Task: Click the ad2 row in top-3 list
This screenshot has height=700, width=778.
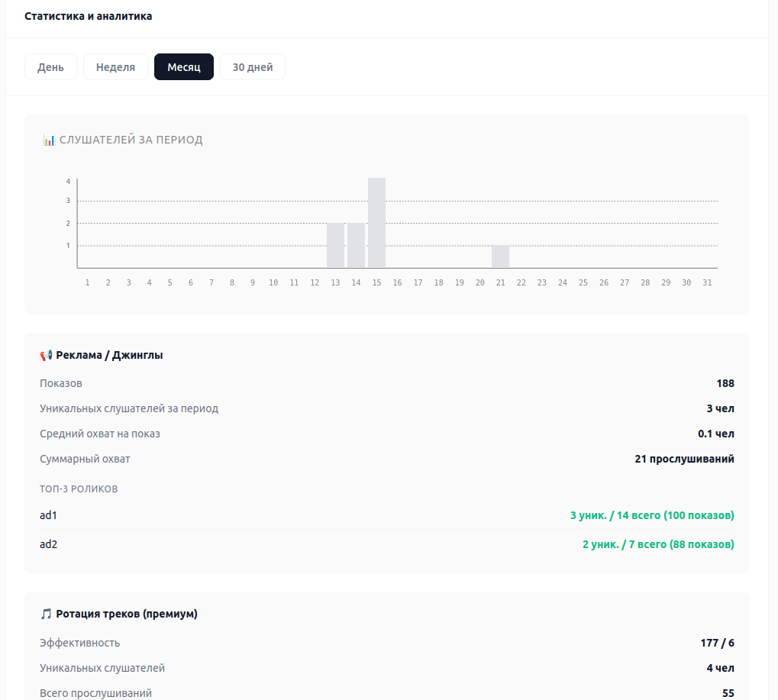Action: pyautogui.click(x=49, y=544)
